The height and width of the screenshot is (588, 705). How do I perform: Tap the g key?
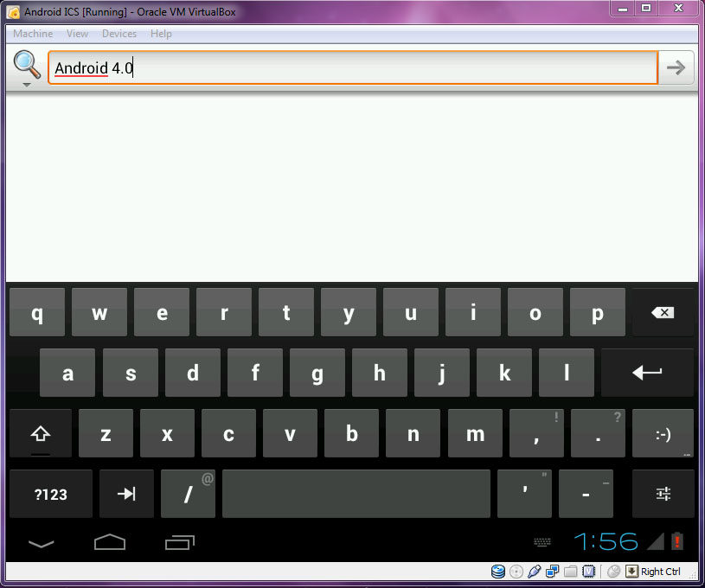pyautogui.click(x=317, y=373)
